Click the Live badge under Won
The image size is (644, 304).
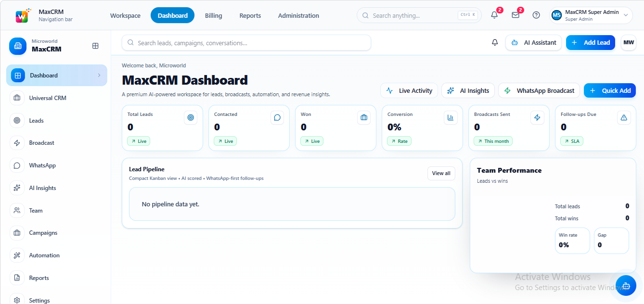312,141
